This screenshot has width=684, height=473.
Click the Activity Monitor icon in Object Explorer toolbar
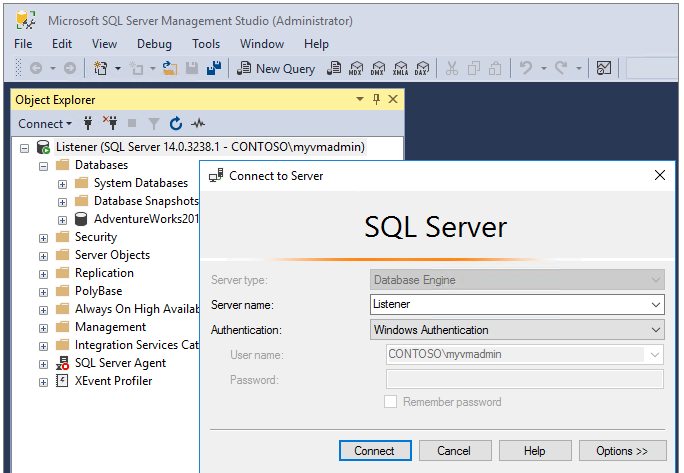(198, 123)
